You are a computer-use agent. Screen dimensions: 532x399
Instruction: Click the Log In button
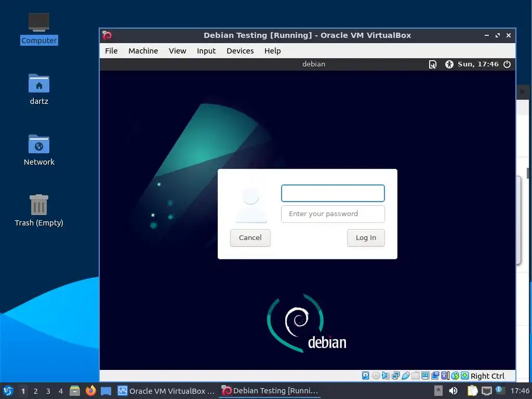366,237
